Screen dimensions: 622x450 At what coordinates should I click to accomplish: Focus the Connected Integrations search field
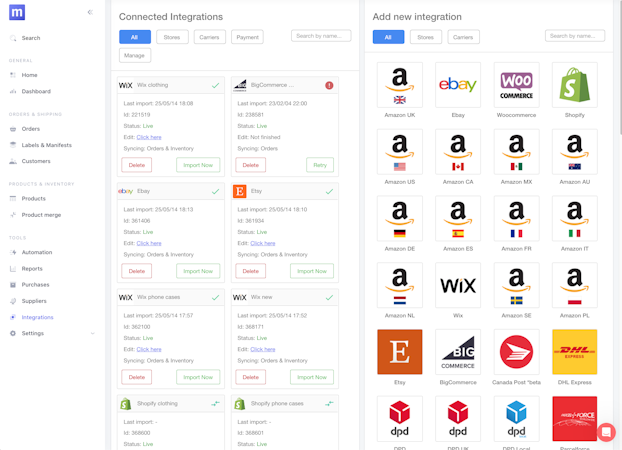point(321,36)
